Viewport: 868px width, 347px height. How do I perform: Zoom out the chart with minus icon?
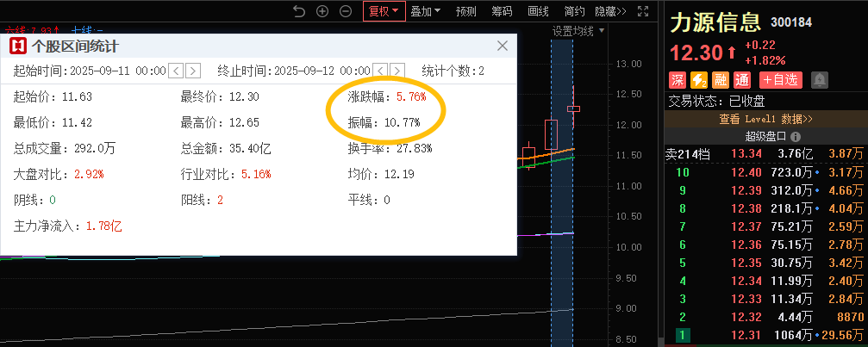pyautogui.click(x=346, y=11)
